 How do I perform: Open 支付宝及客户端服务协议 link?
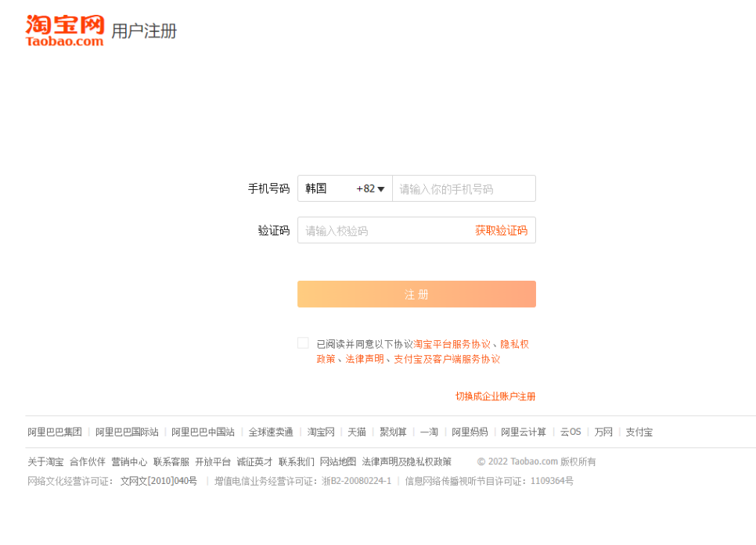coord(447,359)
